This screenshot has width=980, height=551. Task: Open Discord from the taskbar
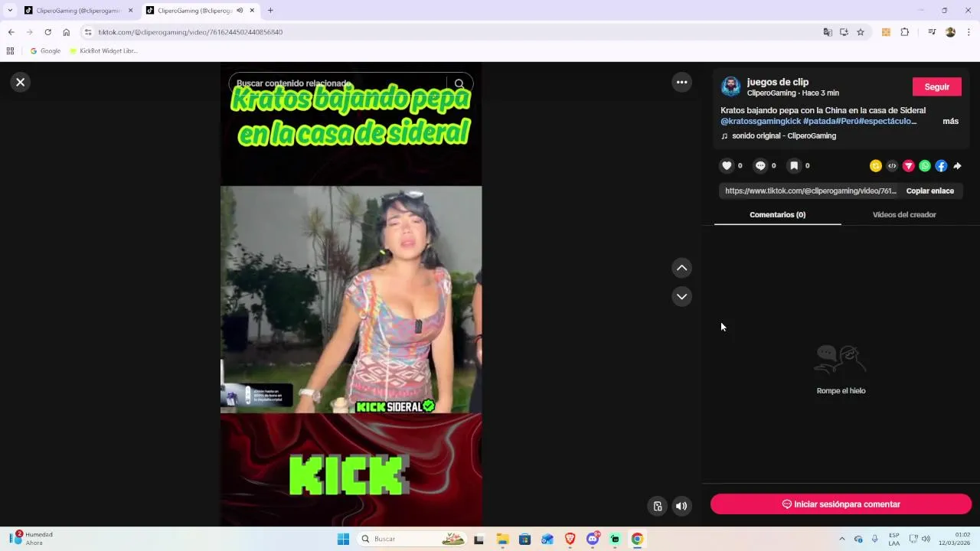(x=593, y=539)
